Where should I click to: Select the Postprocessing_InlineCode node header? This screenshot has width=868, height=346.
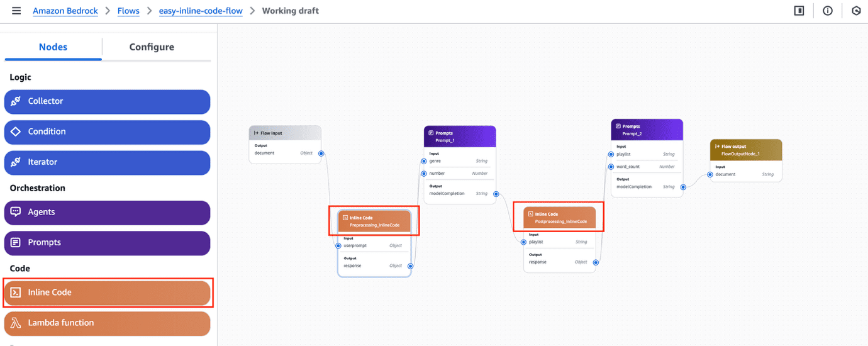(559, 218)
